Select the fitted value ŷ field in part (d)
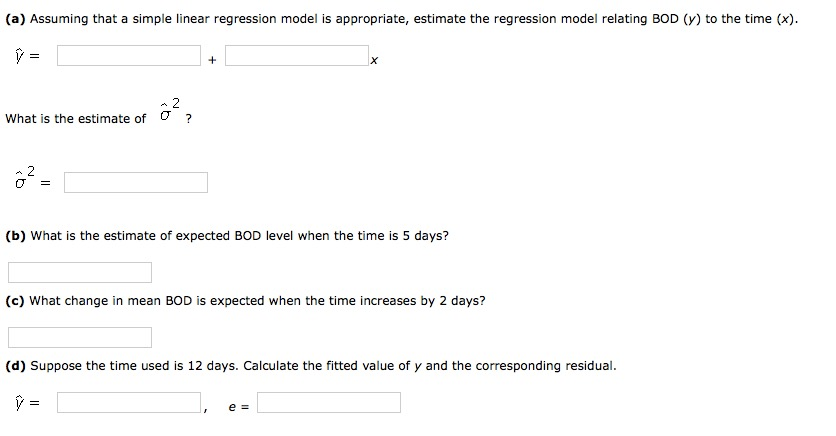836x436 pixels. pos(129,402)
